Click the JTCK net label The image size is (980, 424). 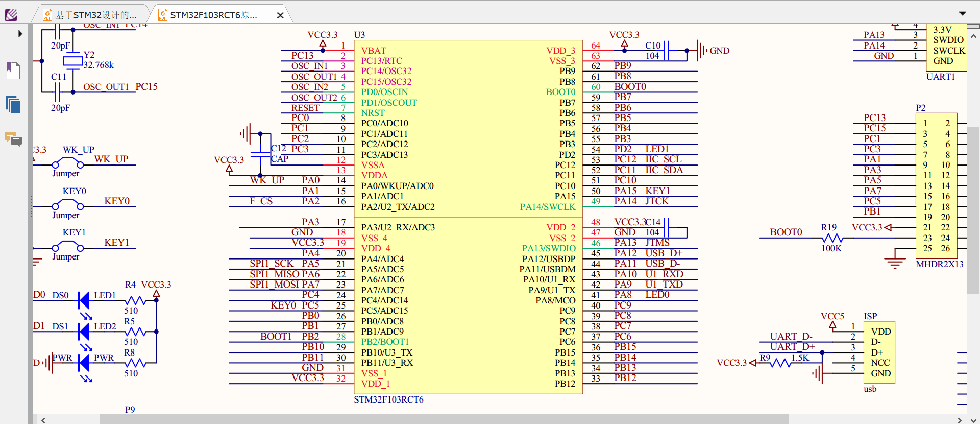coord(657,201)
